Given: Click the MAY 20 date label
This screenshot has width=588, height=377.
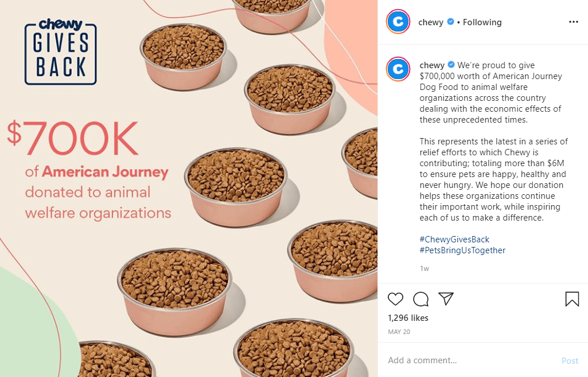Looking at the screenshot, I should click(x=399, y=331).
